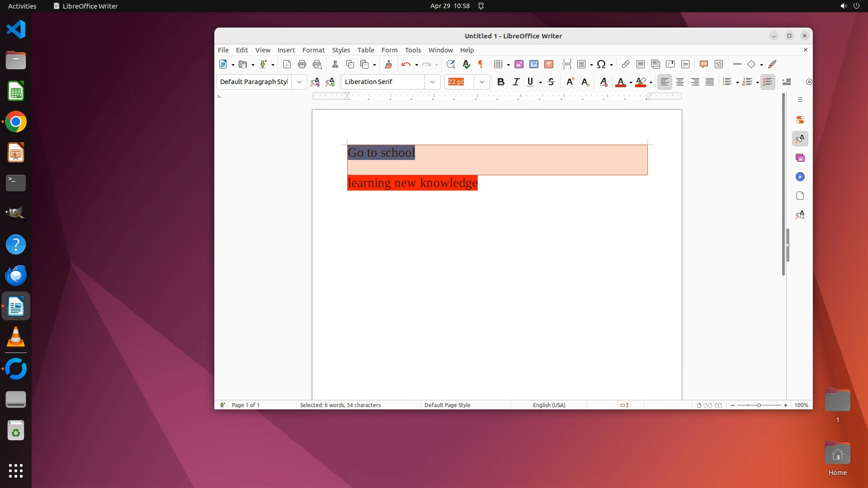Image resolution: width=868 pixels, height=488 pixels.
Task: Toggle Italic formatting
Action: [x=516, y=82]
